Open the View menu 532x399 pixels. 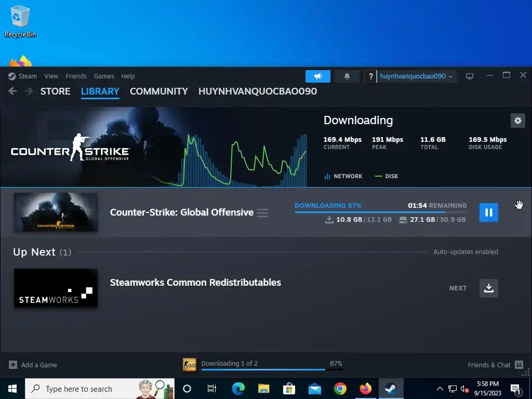(51, 76)
